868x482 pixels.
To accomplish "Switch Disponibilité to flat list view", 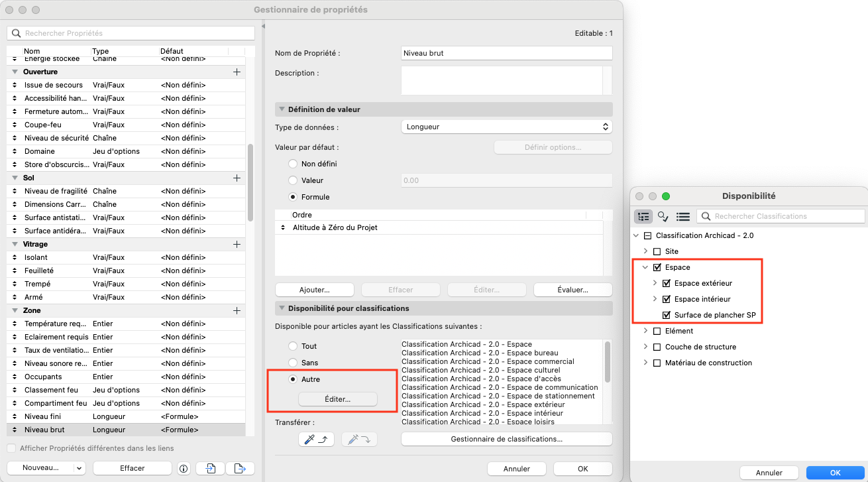I will 683,216.
